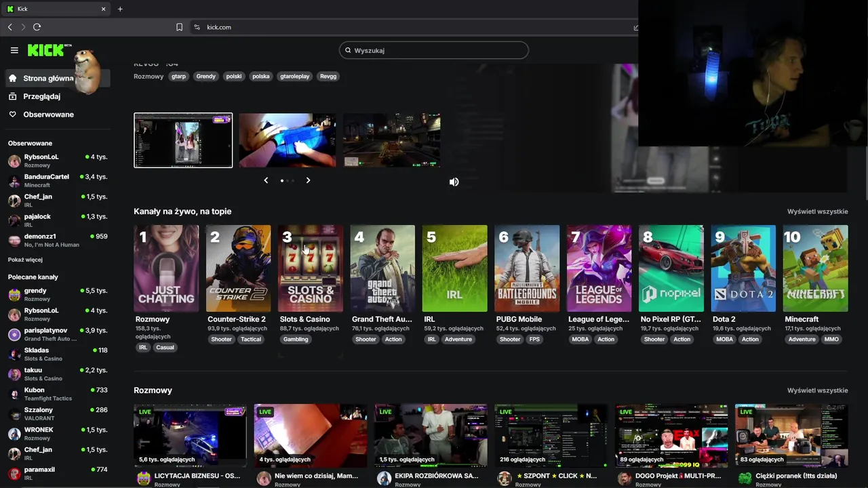The height and width of the screenshot is (488, 868).
Task: Click the Wyszukaj search field
Action: tap(434, 50)
